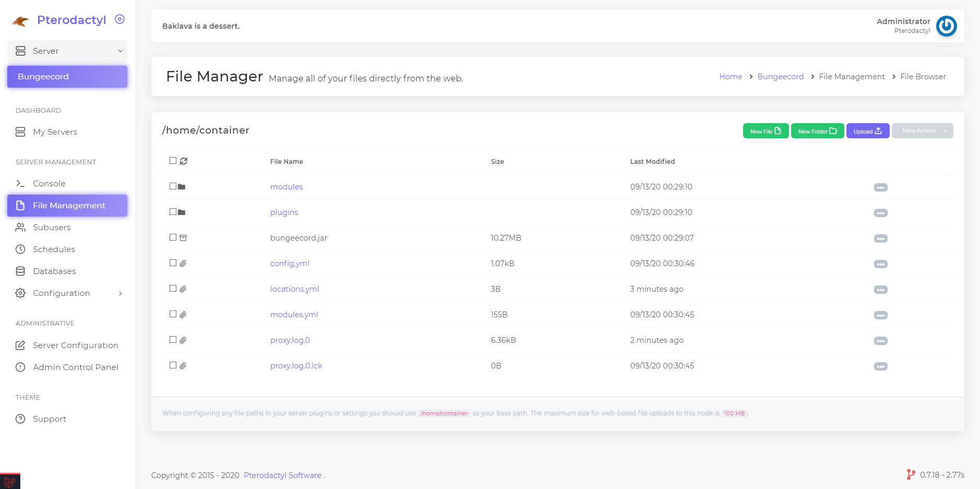Open the three-dot menu for config.yml
Viewport: 980px width, 489px height.
pos(880,264)
